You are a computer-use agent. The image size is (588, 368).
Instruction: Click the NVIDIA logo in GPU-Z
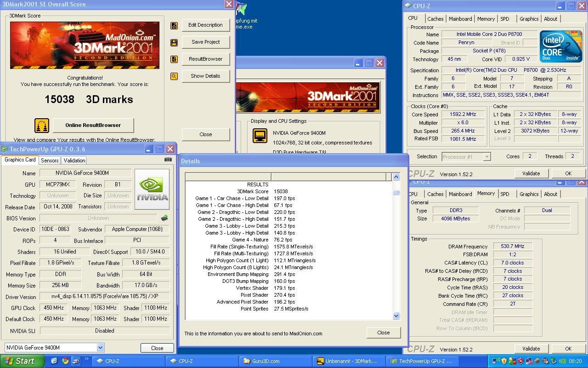pos(152,189)
